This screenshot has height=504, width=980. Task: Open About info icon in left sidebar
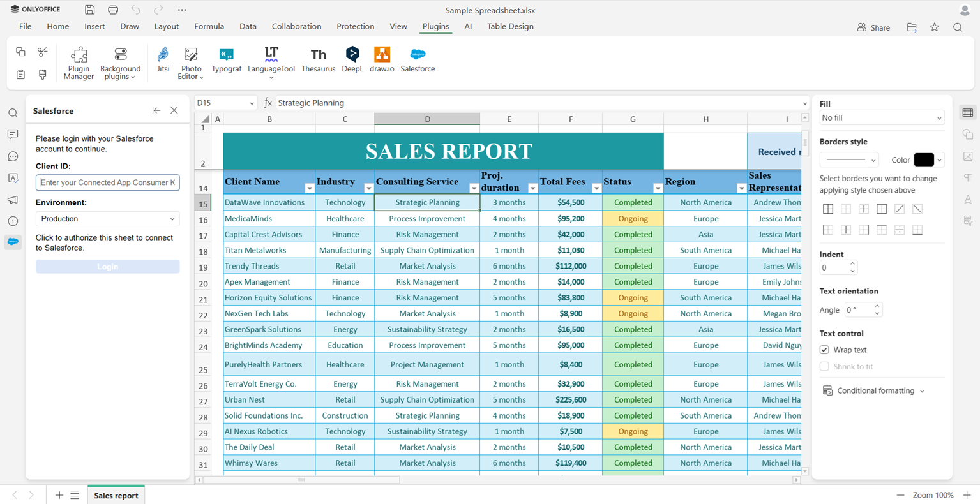click(x=13, y=221)
